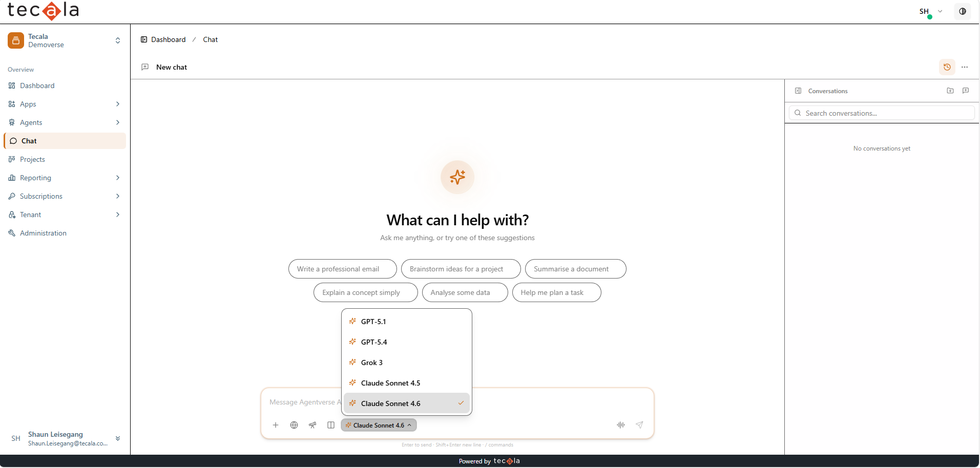The height and width of the screenshot is (468, 980).
Task: Create a new folder in Conversations
Action: (x=950, y=91)
